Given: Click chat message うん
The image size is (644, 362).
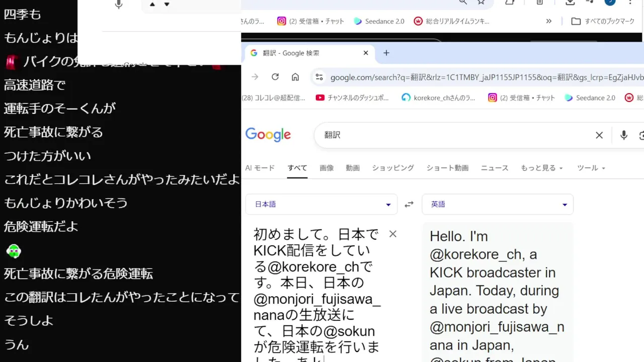Looking at the screenshot, I should click(x=16, y=345).
